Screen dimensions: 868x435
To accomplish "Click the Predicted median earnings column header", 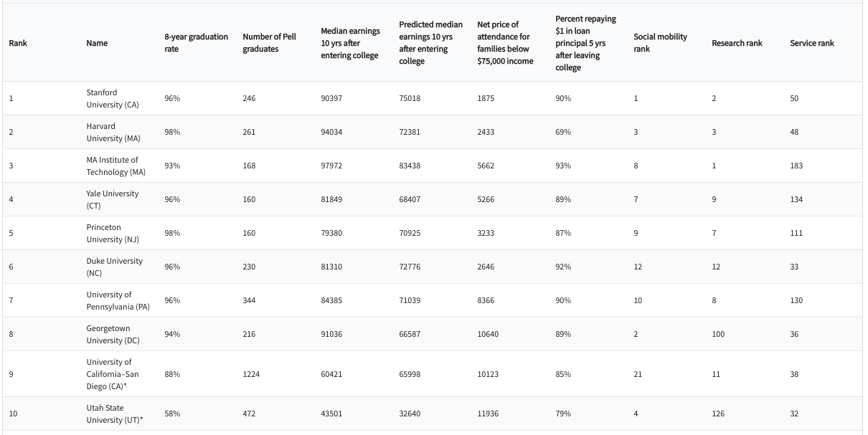I will [430, 43].
